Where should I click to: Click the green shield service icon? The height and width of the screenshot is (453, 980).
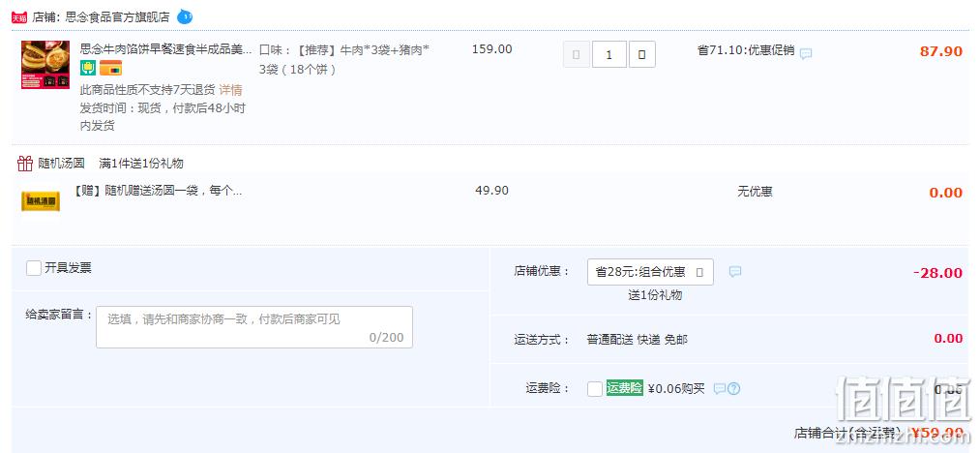(x=87, y=68)
